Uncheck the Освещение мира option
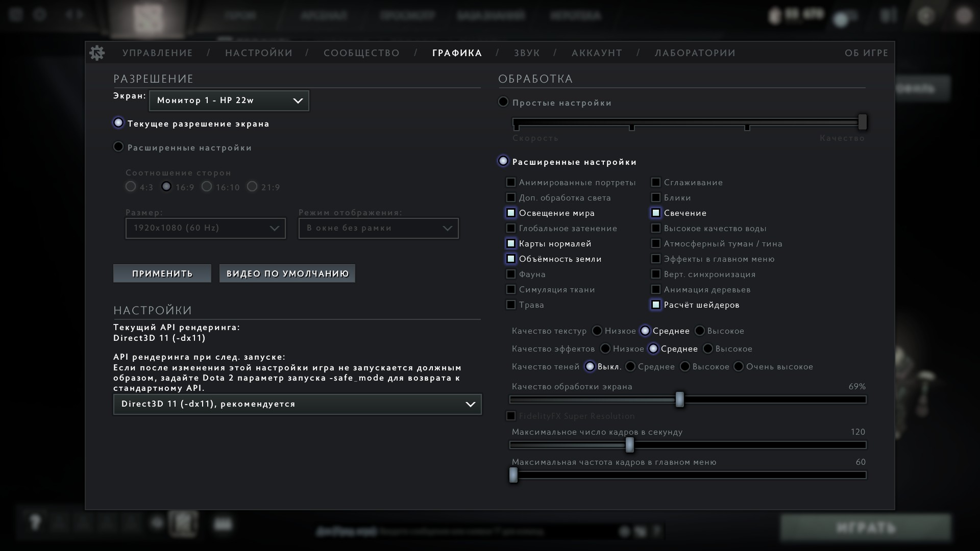Viewport: 980px width, 551px height. pos(510,213)
